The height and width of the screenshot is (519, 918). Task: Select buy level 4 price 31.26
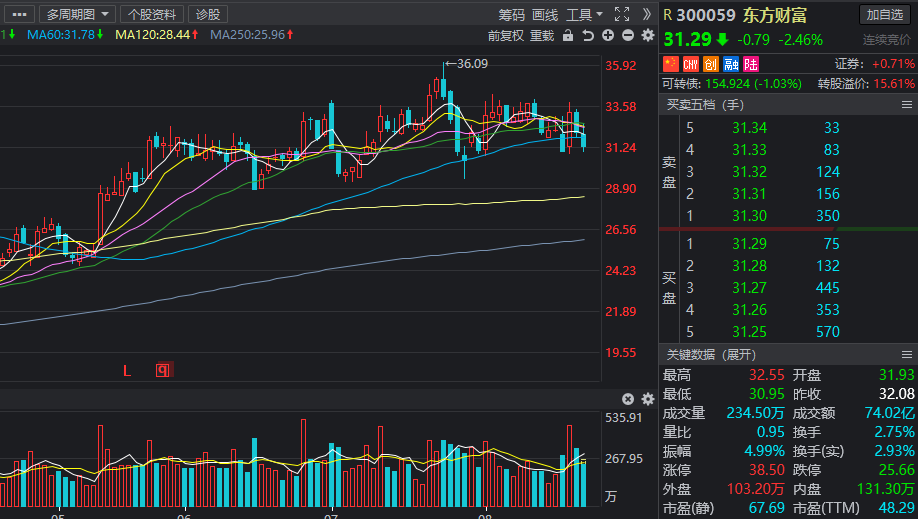click(x=749, y=310)
